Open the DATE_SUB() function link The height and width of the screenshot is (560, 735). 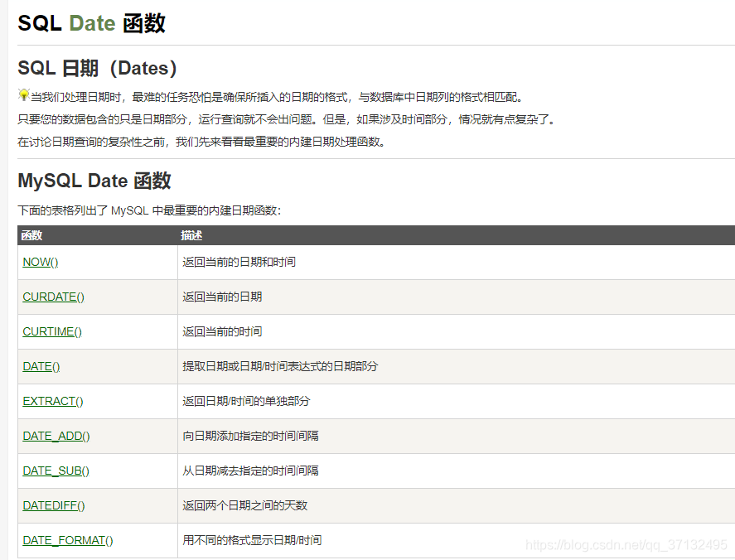tap(56, 471)
